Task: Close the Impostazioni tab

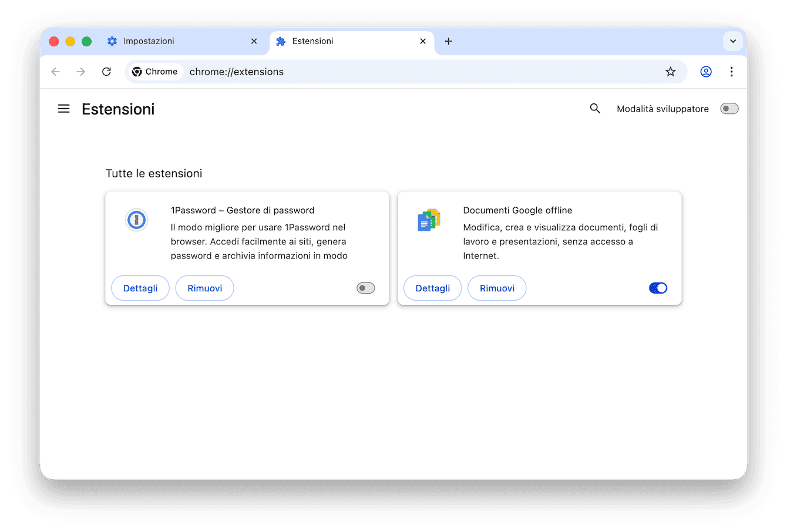Action: 254,41
